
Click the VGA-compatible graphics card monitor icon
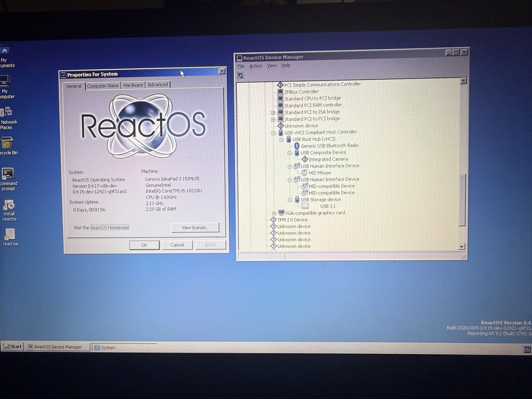(x=281, y=213)
